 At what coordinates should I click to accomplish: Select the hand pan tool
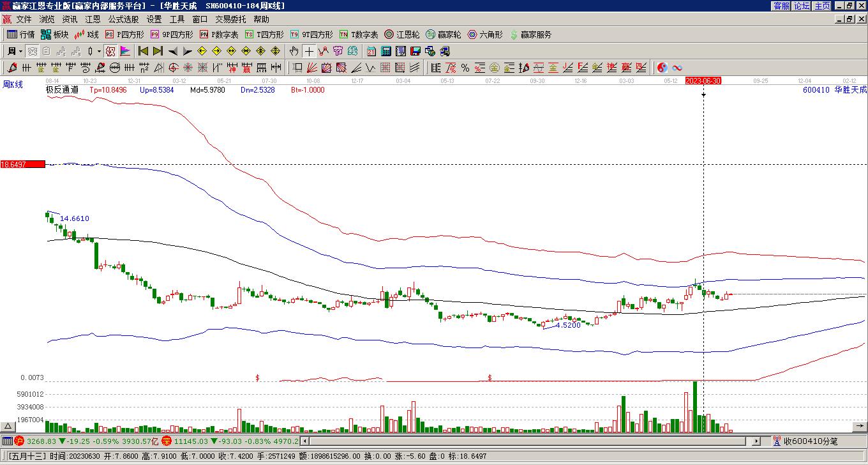(294, 51)
